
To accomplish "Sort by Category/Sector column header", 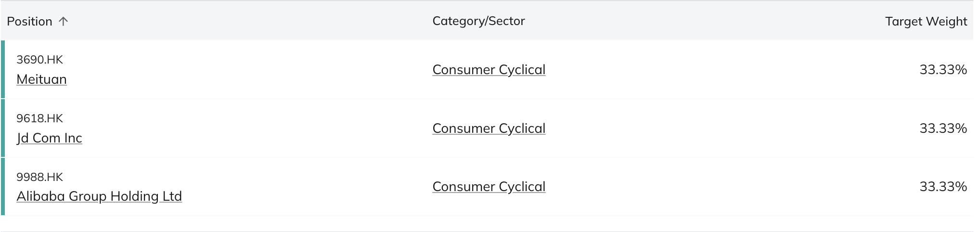I will [x=478, y=21].
